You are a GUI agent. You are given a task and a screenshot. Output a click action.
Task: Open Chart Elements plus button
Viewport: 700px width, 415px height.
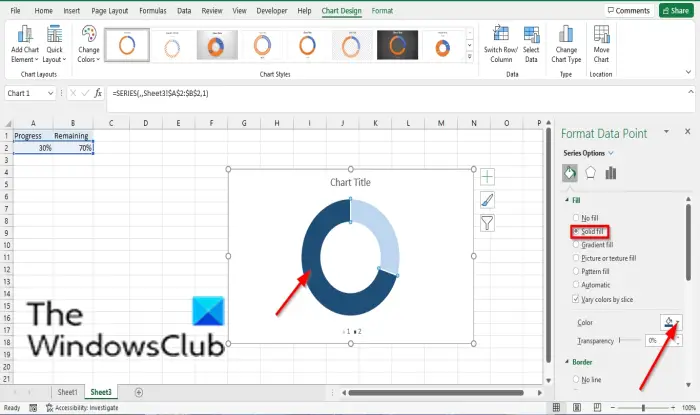487,177
